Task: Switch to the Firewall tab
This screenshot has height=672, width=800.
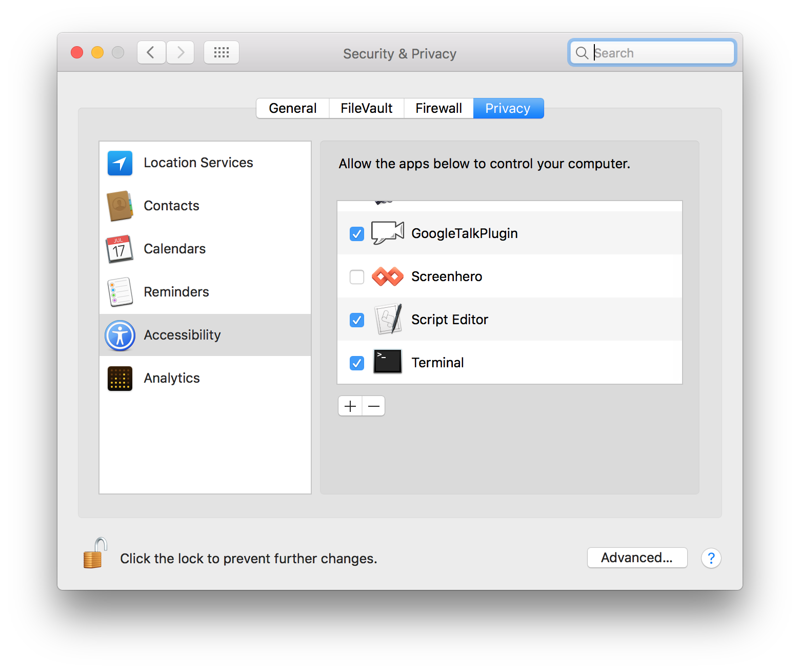Action: pos(439,108)
